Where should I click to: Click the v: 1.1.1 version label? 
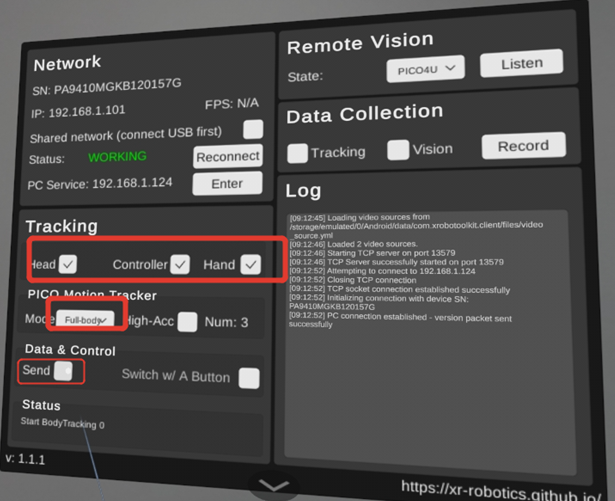pyautogui.click(x=25, y=459)
